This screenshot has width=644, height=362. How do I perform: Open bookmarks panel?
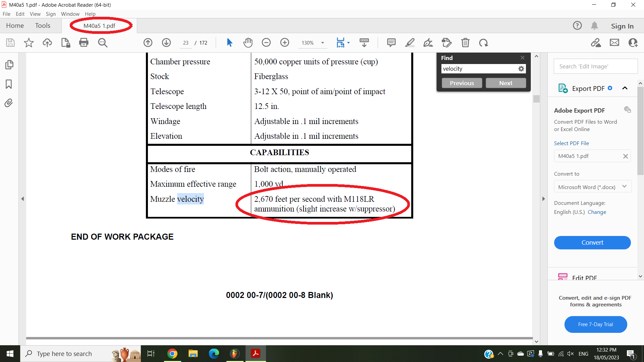(9, 84)
